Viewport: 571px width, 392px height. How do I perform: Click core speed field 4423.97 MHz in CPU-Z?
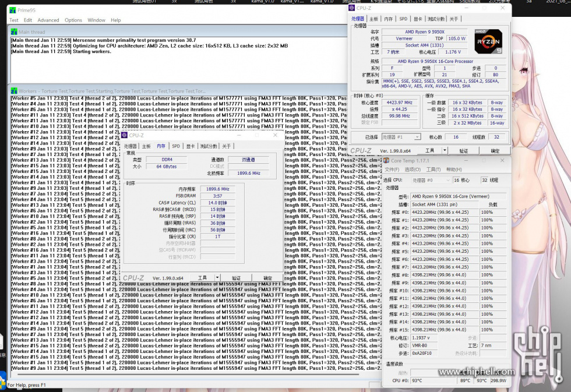pyautogui.click(x=400, y=103)
